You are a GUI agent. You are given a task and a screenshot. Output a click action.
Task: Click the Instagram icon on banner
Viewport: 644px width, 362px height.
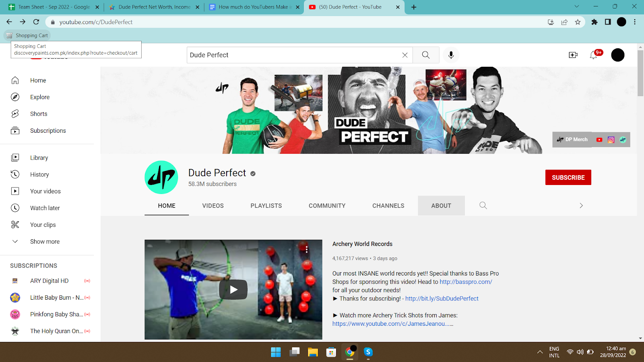coord(611,140)
